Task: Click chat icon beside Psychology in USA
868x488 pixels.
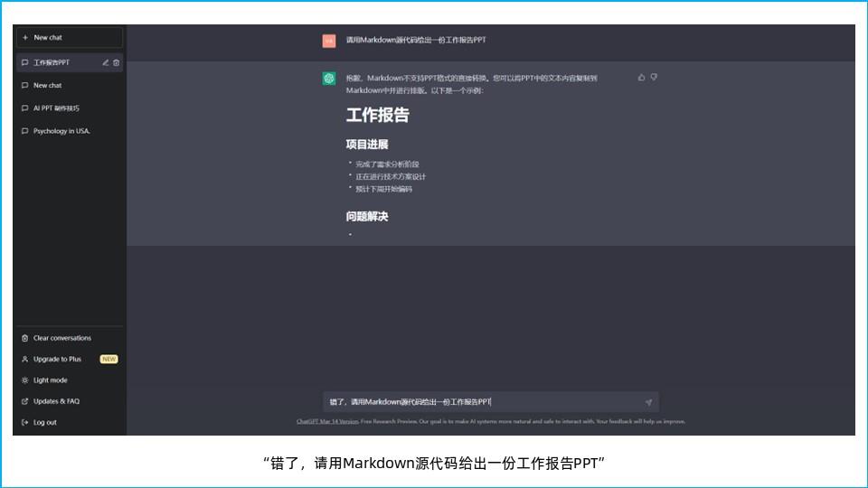Action: click(25, 131)
